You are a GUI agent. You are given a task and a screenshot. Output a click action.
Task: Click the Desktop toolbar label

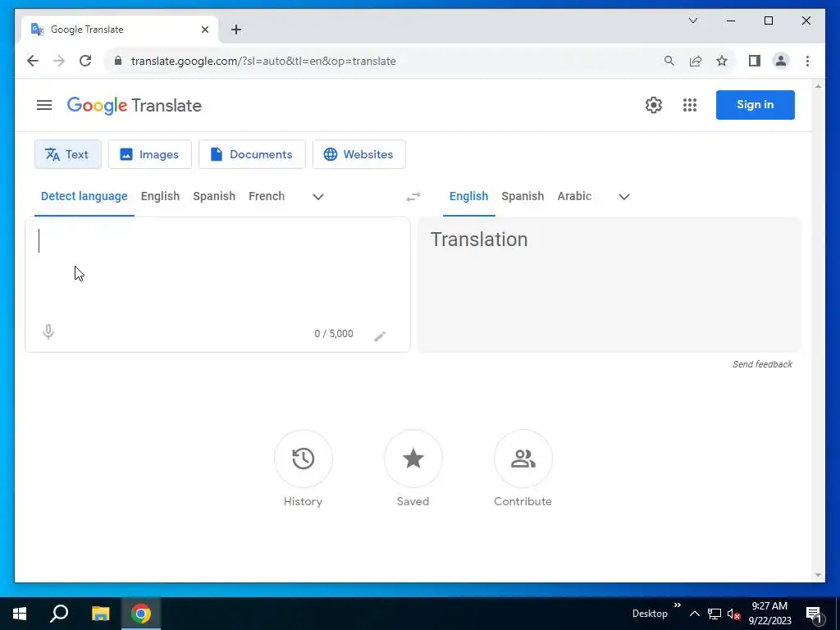pos(650,614)
